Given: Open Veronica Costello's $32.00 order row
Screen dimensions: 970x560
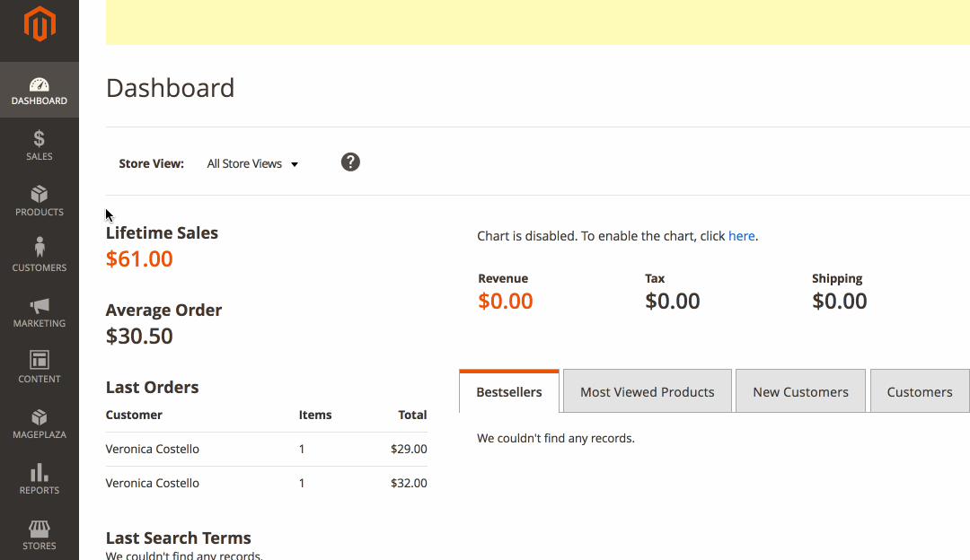Looking at the screenshot, I should (266, 483).
